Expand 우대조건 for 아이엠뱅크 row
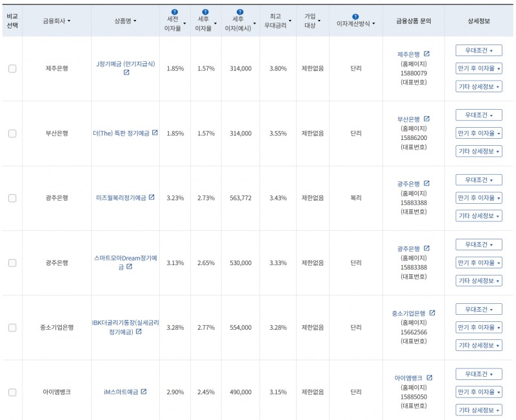This screenshot has width=516, height=420. pos(479,374)
